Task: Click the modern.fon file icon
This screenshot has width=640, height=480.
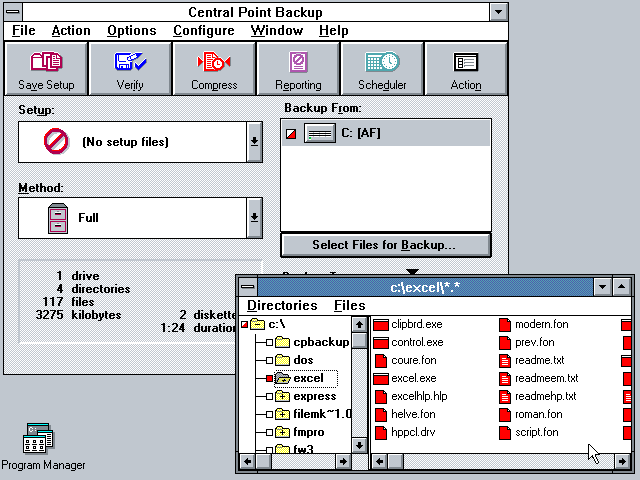Action: (x=505, y=324)
